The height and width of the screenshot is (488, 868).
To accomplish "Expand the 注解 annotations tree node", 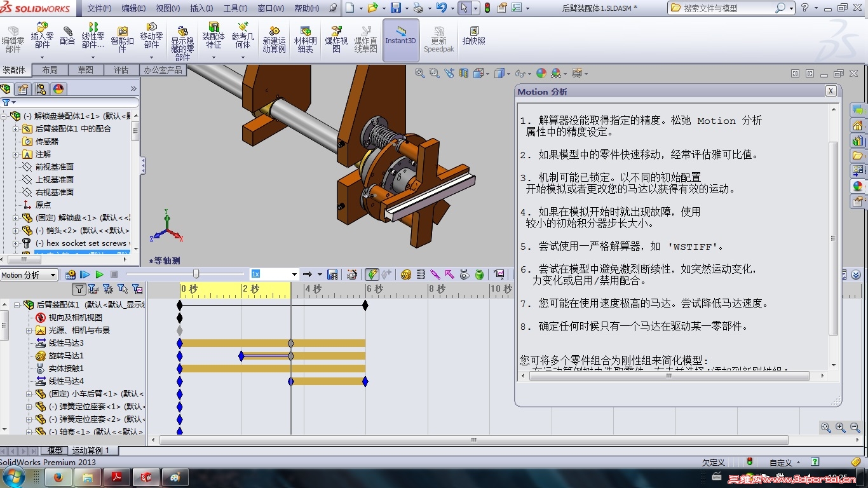I will pyautogui.click(x=16, y=154).
